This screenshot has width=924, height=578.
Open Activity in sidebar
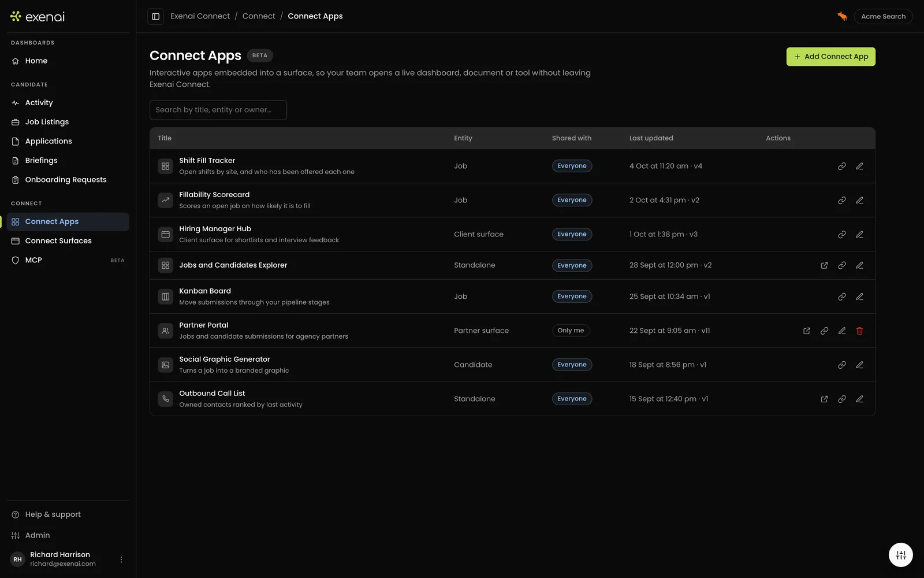pyautogui.click(x=68, y=103)
